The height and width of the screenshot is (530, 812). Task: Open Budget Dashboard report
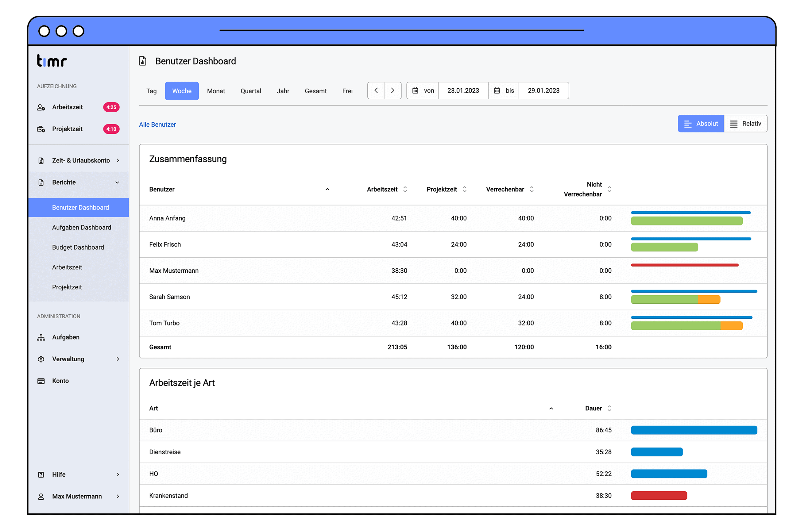tap(79, 248)
